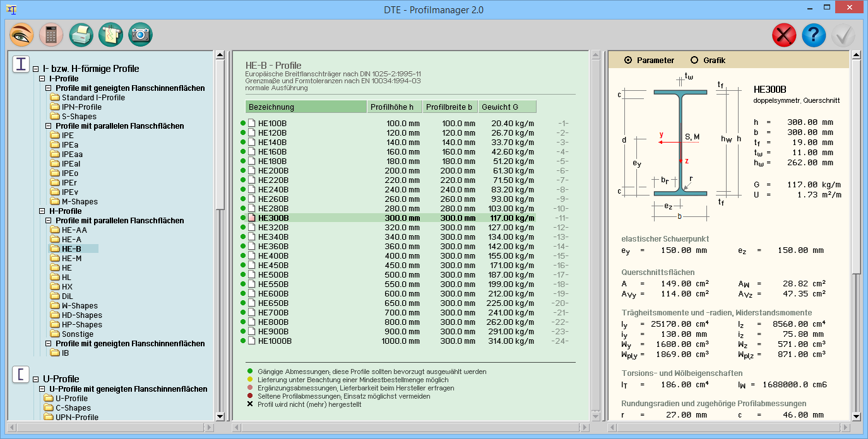Open the calculator tool icon
The height and width of the screenshot is (439, 868).
click(51, 35)
